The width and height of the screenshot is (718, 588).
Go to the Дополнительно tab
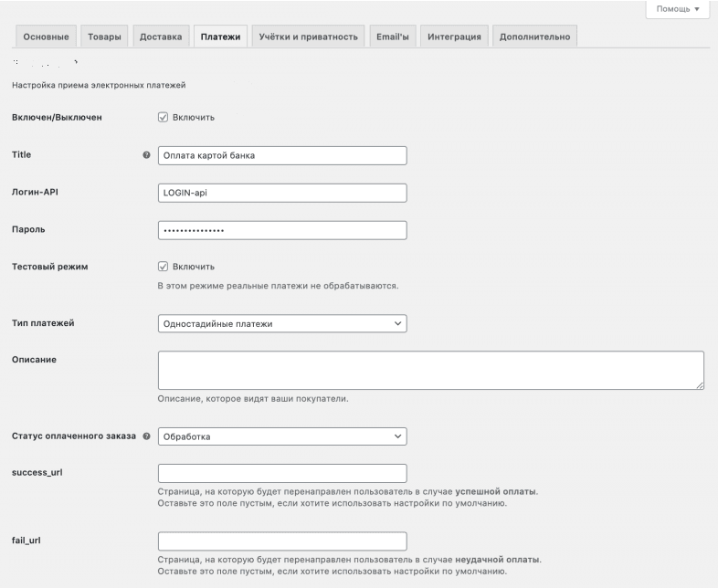click(x=534, y=36)
